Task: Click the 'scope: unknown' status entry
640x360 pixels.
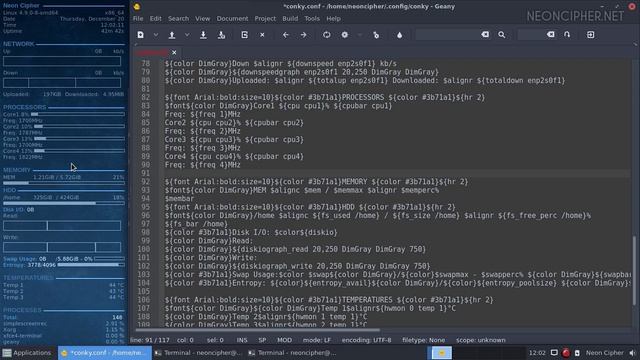Action: 481,340
